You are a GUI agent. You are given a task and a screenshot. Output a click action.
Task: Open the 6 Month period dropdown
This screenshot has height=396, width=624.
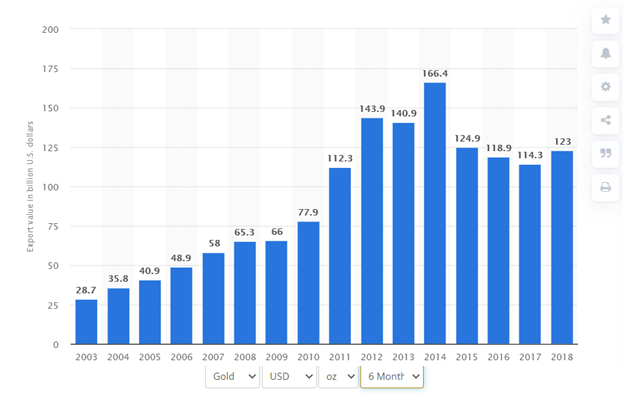coord(392,376)
